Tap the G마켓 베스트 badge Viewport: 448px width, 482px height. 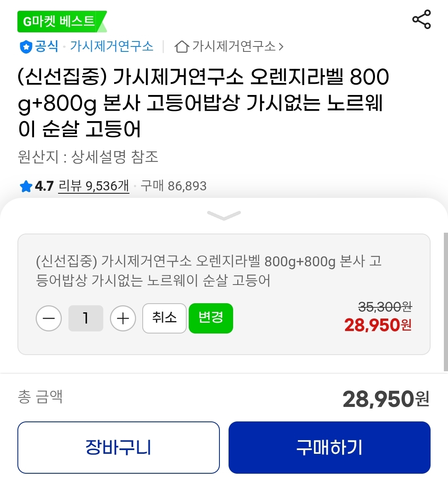click(61, 22)
